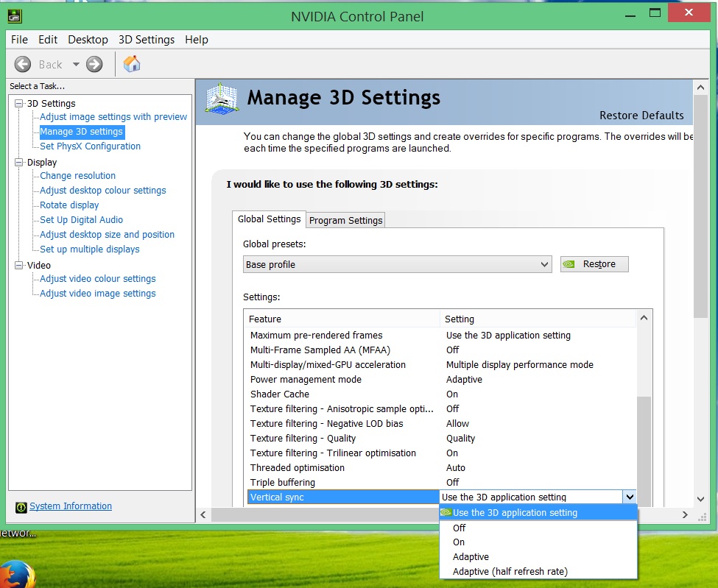Image resolution: width=718 pixels, height=588 pixels.
Task: Open Adjust image settings with preview
Action: point(113,117)
